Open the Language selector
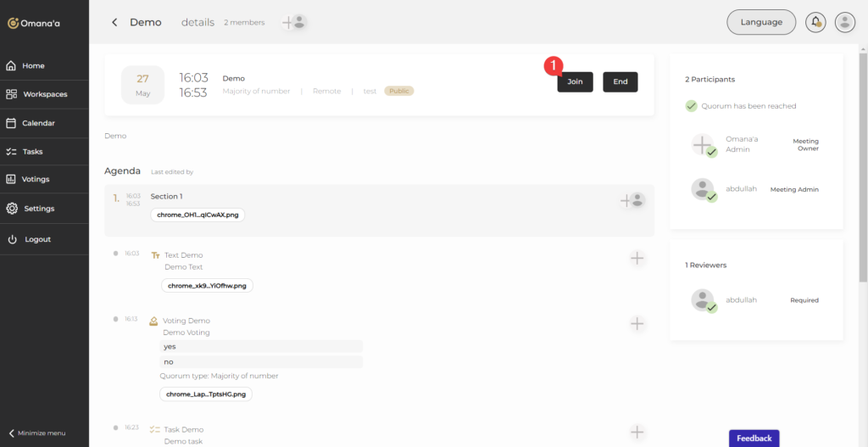This screenshot has height=447, width=868. pos(761,22)
